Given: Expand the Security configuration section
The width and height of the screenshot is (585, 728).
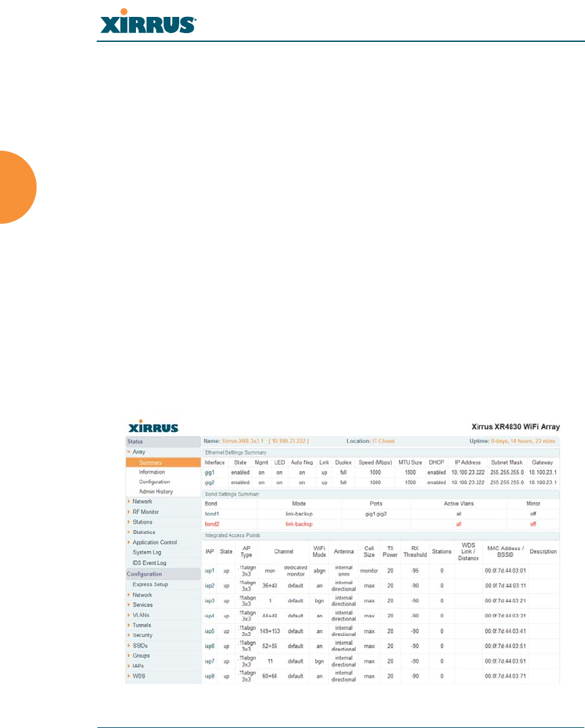Looking at the screenshot, I should [x=128, y=635].
